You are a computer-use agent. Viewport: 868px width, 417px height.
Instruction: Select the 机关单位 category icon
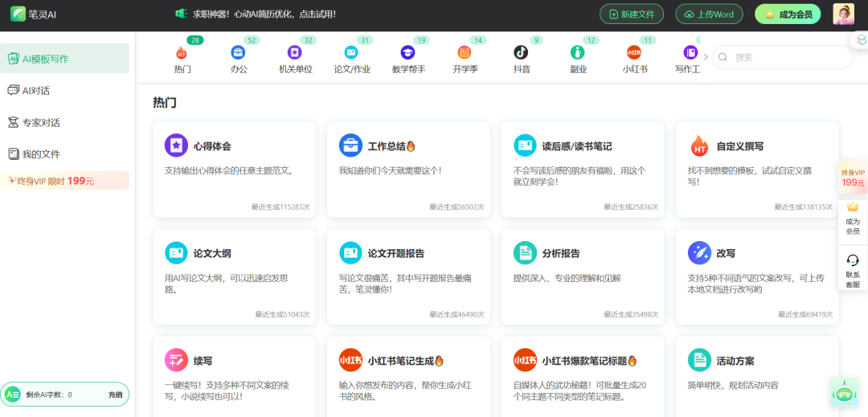tap(295, 52)
